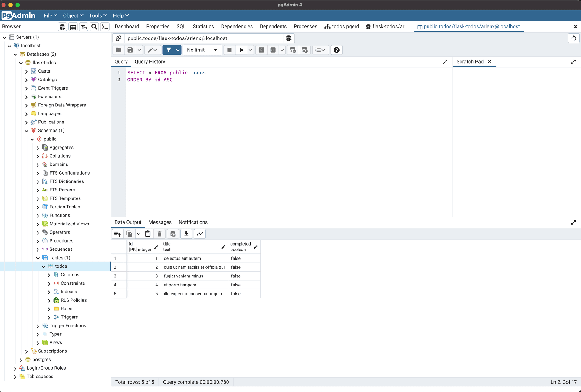Open the Copy options dropdown in Data Output
The height and width of the screenshot is (392, 581).
pos(138,234)
